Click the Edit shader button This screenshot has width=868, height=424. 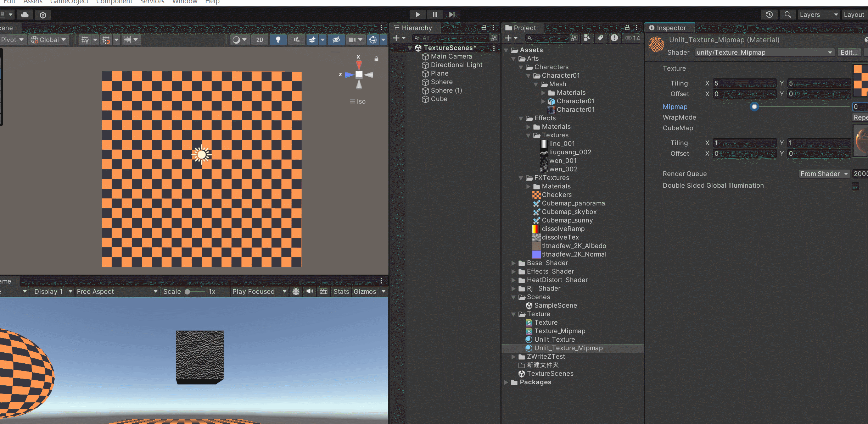[849, 53]
